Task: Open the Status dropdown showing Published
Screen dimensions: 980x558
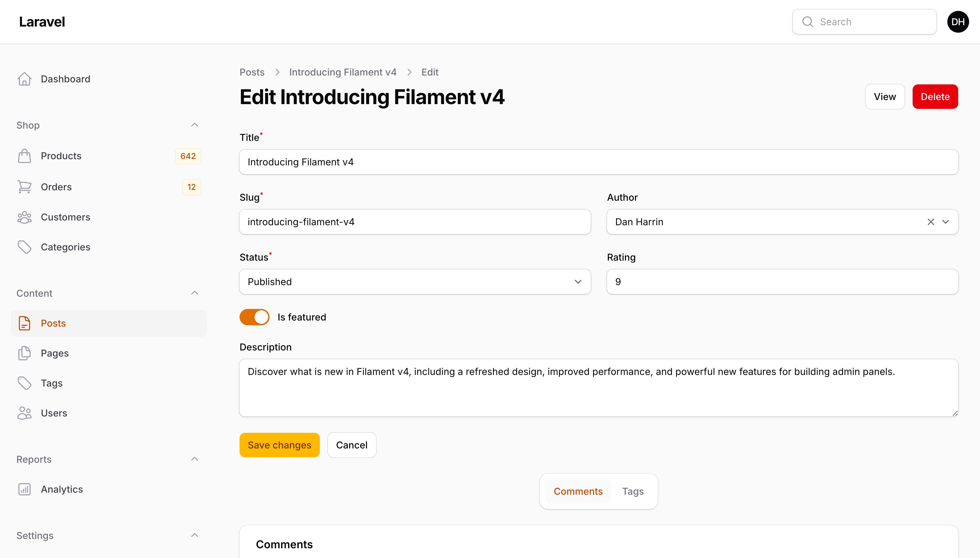Action: 415,282
